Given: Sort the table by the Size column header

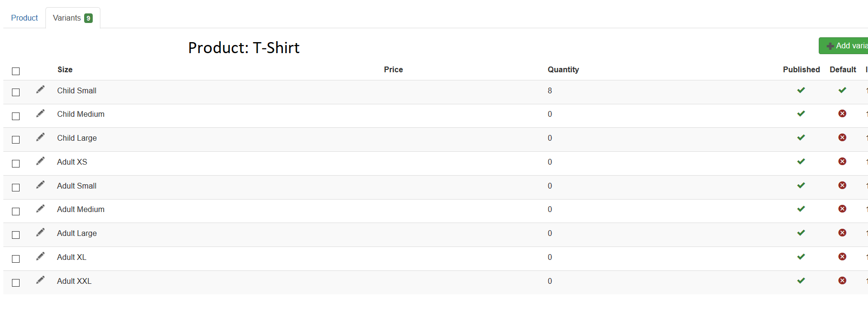Looking at the screenshot, I should tap(65, 69).
